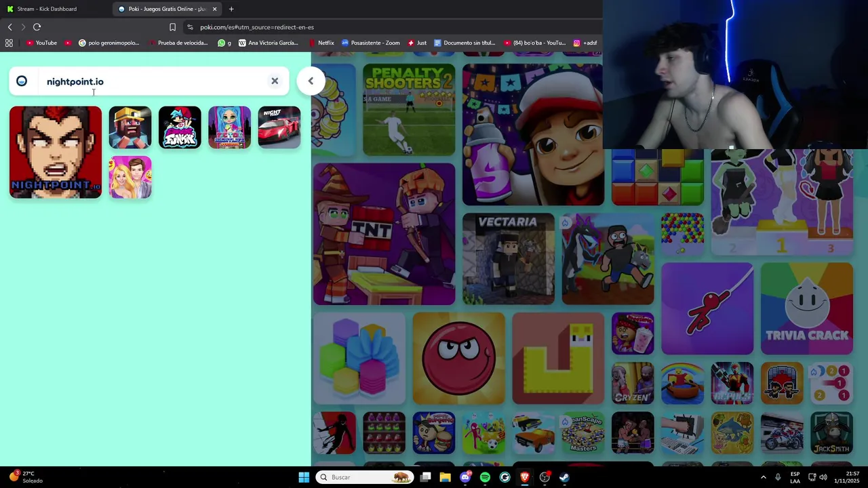Screen dimensions: 868x488
Task: Open the YouTube bookmark
Action: coord(41,43)
